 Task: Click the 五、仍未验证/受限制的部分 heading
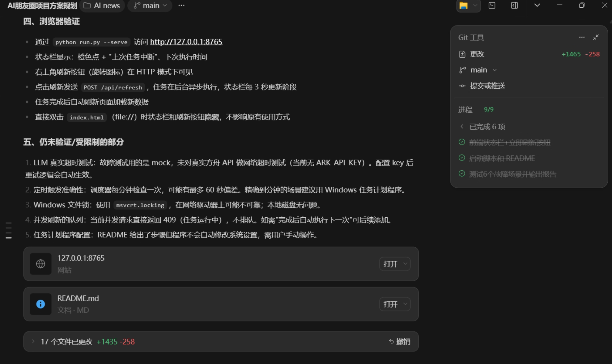74,142
